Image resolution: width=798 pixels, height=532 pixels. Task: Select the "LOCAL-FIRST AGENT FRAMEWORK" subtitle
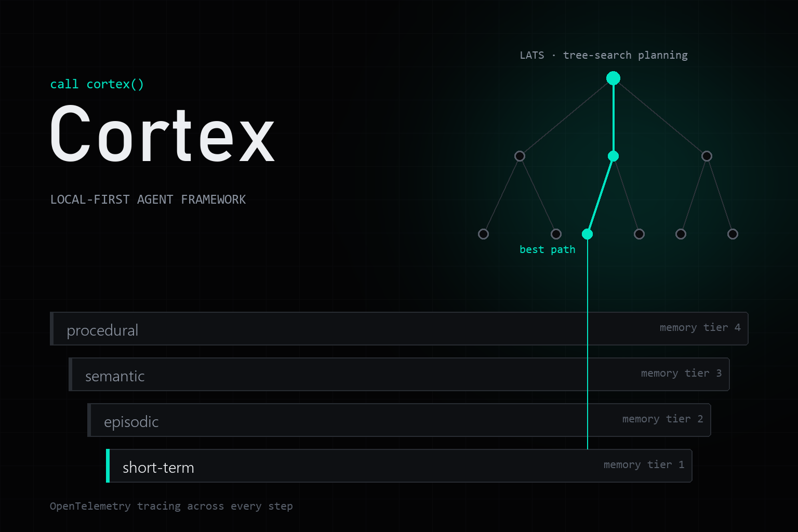click(148, 199)
